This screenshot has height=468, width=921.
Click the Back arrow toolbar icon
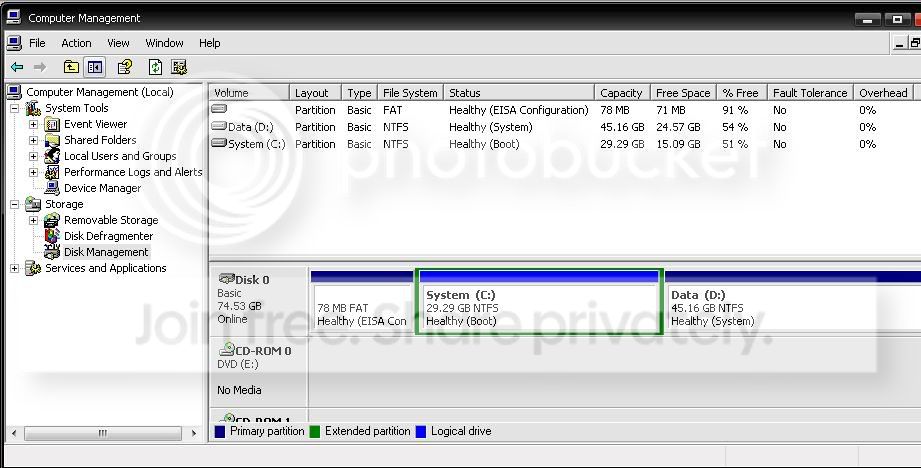(x=17, y=68)
